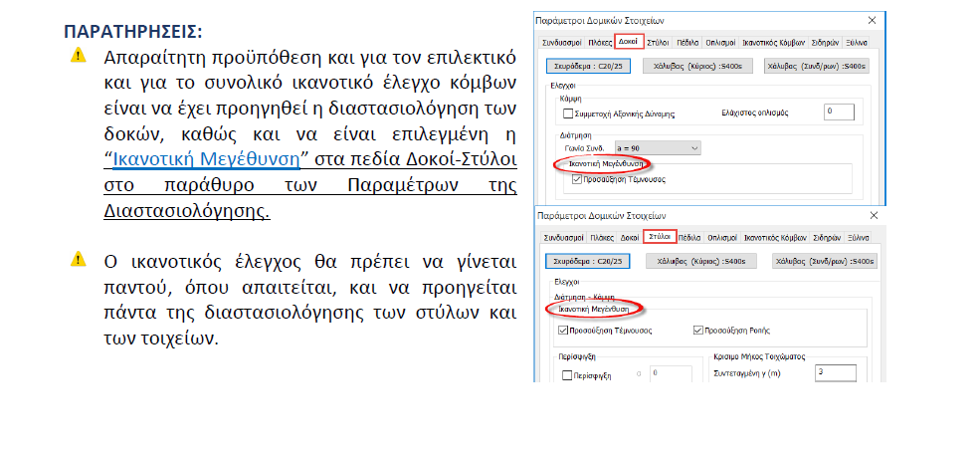The height and width of the screenshot is (452, 980).
Task: Uncheck 'Προσαύξηση Τέμνουσας' in the Δοκοί dialog
Action: tap(578, 180)
